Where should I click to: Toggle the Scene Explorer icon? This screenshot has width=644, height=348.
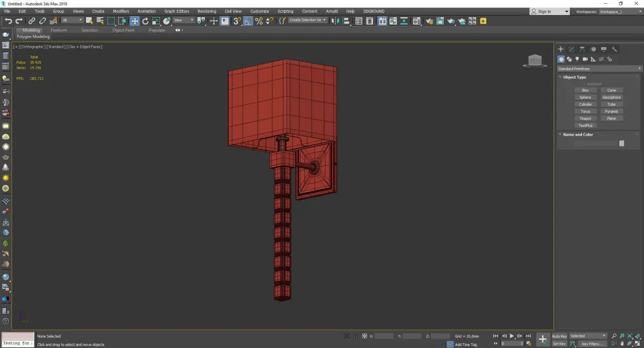pos(359,21)
